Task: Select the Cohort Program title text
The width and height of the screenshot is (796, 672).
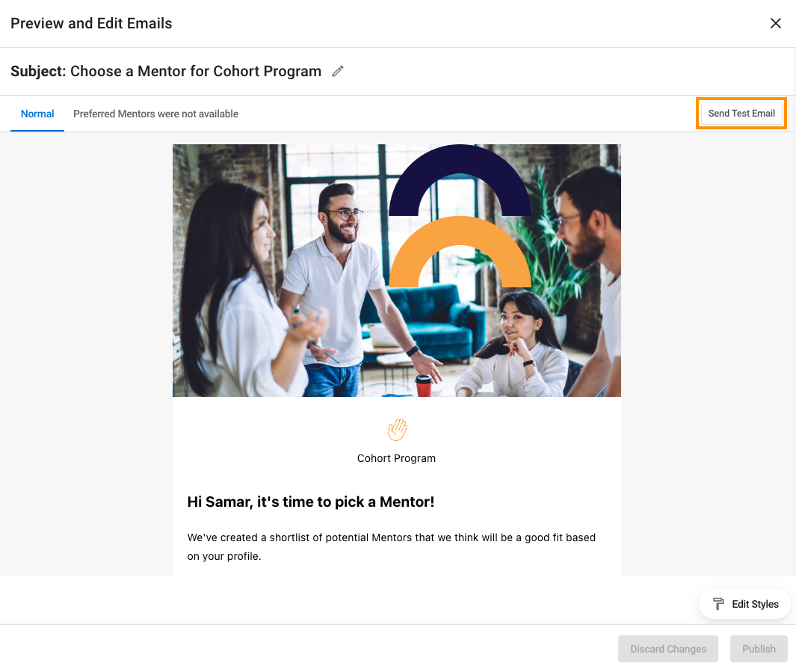Action: click(396, 458)
